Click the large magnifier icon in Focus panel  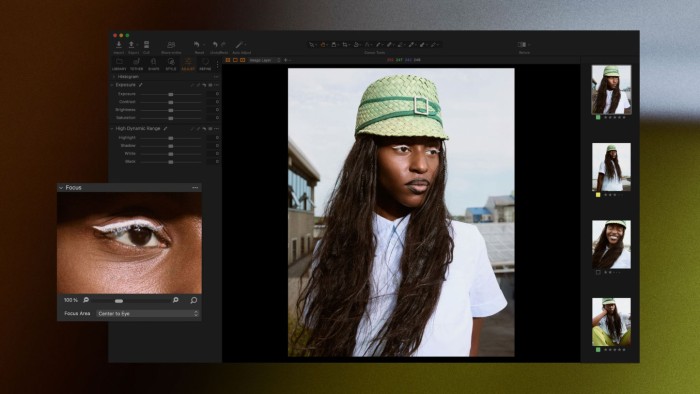tap(194, 300)
